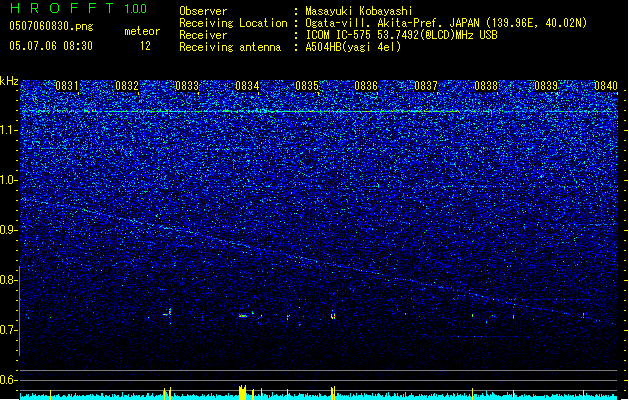629x400 pixels.
Task: Click the 1.1 frequency axis label
Action: pyautogui.click(x=9, y=130)
